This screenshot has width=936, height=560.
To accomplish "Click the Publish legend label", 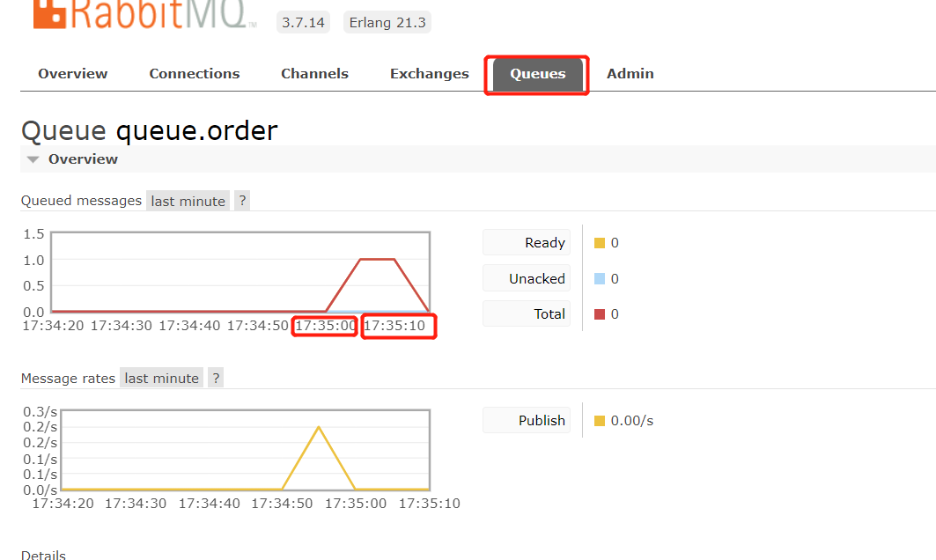I will click(527, 420).
